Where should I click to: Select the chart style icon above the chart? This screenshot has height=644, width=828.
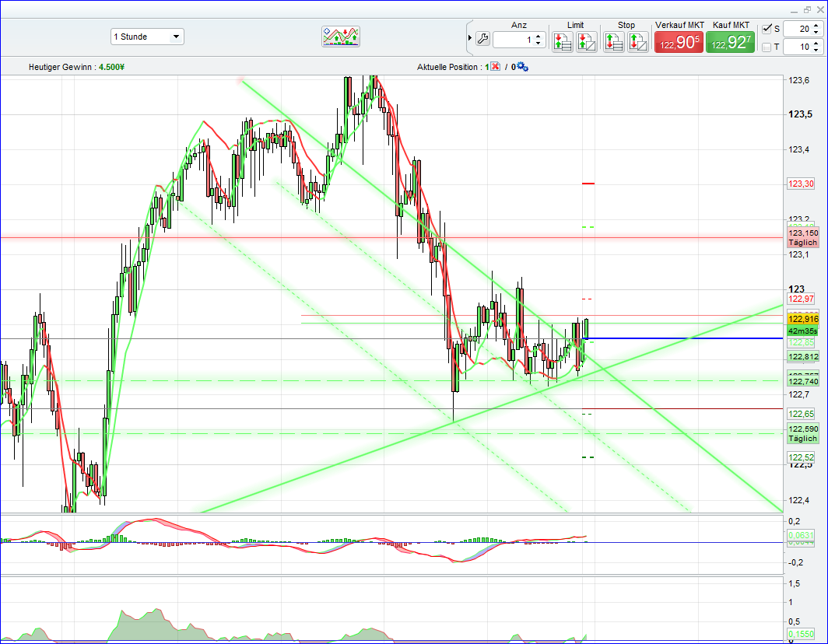pos(340,36)
